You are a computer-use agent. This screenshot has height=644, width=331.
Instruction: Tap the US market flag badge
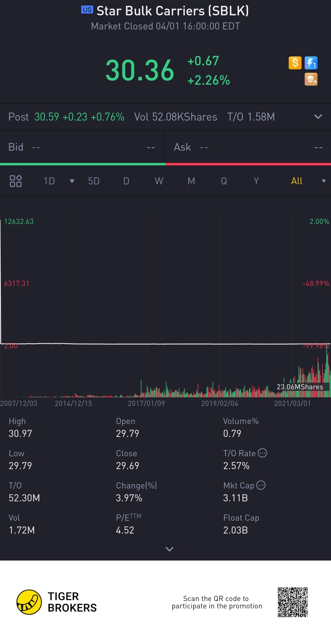pos(87,10)
